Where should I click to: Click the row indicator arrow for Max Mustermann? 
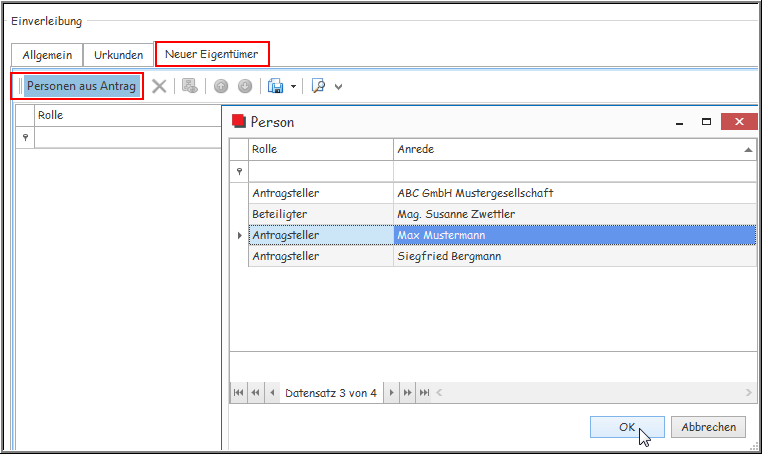[239, 235]
